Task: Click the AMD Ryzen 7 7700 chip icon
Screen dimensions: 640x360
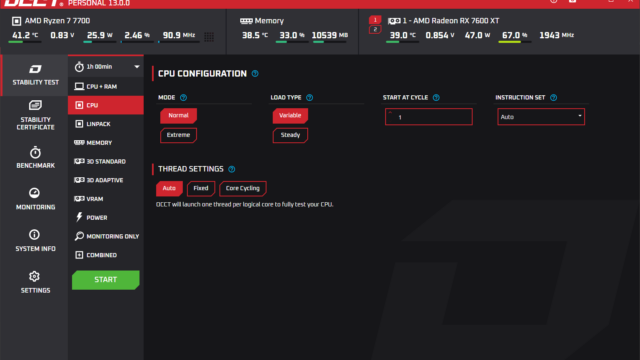Action: click(16, 21)
